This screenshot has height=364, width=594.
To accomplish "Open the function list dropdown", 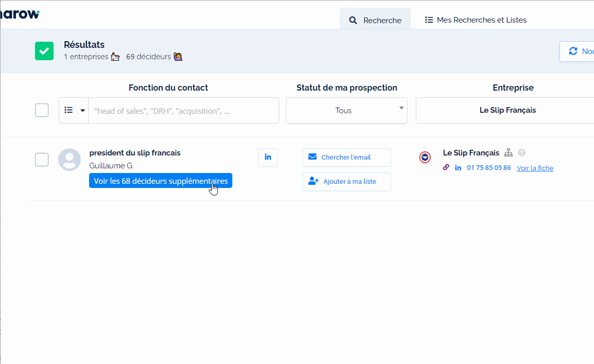I will 74,110.
